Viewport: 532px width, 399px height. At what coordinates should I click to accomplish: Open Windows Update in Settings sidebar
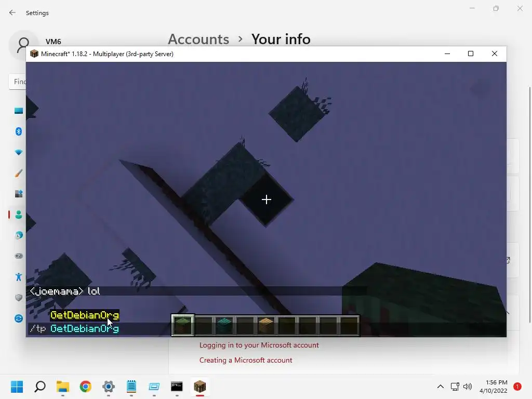[18, 318]
